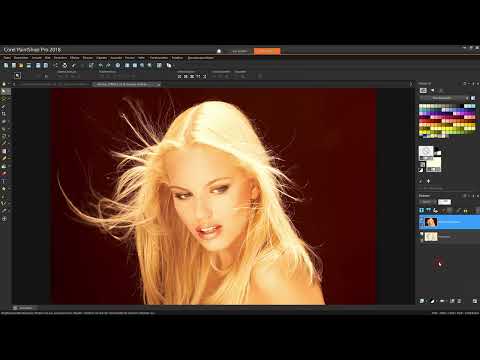Click the foreground material swatch box
This screenshot has height=360, width=480.
[x=426, y=153]
